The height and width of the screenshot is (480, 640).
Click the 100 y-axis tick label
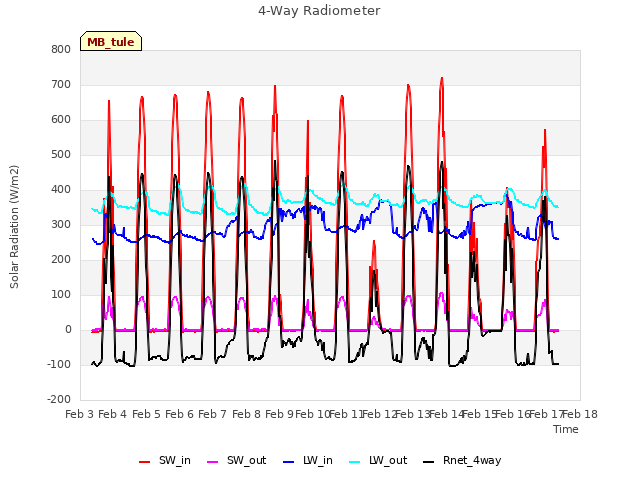[x=61, y=295]
